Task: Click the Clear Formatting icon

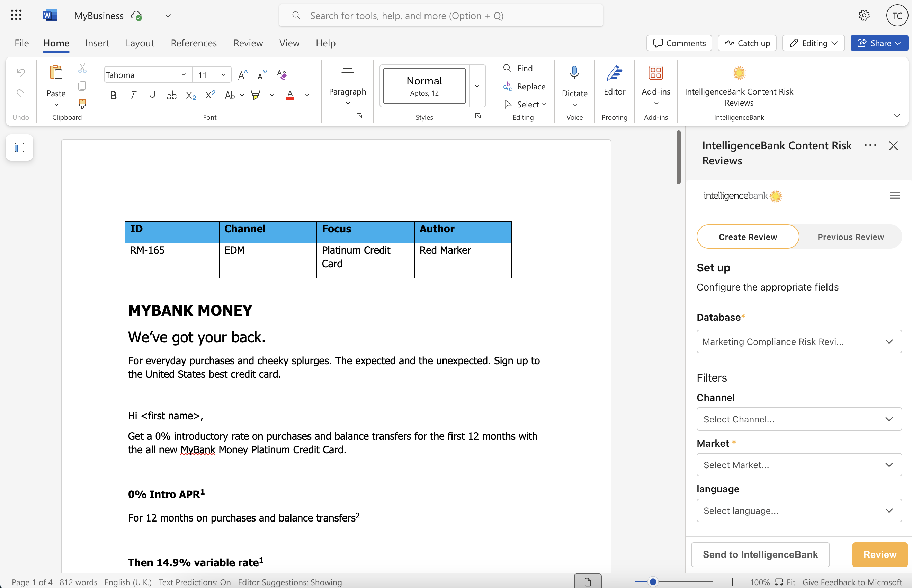Action: pos(282,74)
